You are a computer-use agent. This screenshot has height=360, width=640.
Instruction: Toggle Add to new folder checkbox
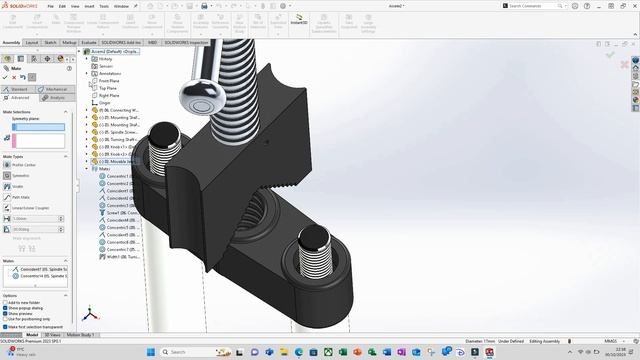click(x=5, y=303)
